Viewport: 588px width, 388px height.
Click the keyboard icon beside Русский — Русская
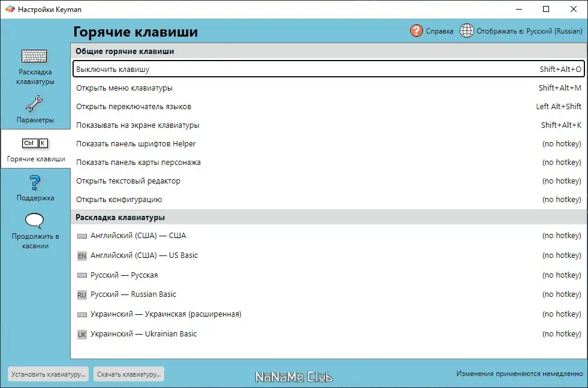click(82, 275)
